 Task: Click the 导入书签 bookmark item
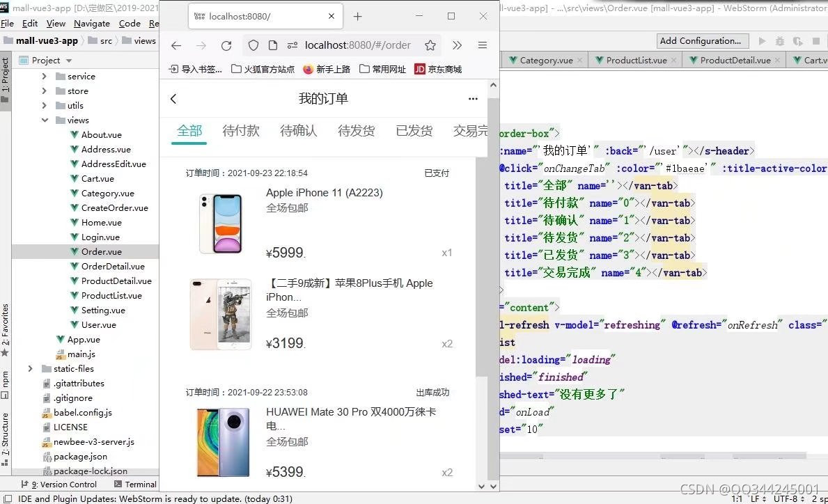click(196, 69)
